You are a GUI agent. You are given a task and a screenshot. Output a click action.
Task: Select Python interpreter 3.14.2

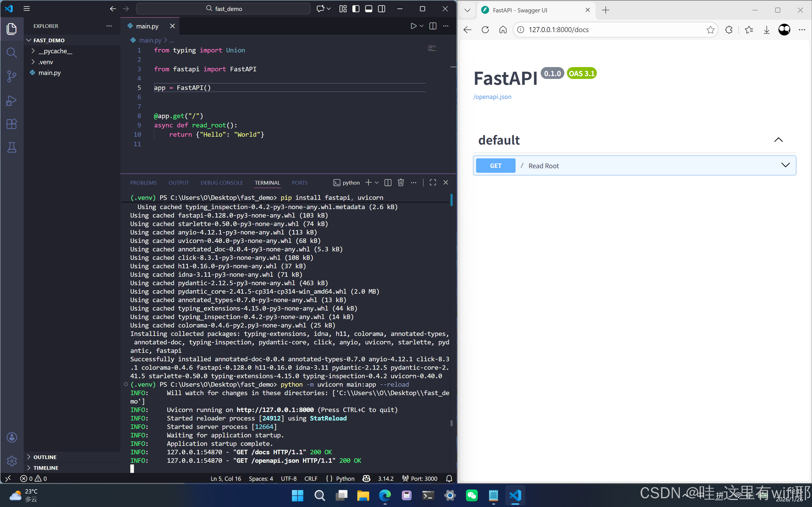coord(386,479)
